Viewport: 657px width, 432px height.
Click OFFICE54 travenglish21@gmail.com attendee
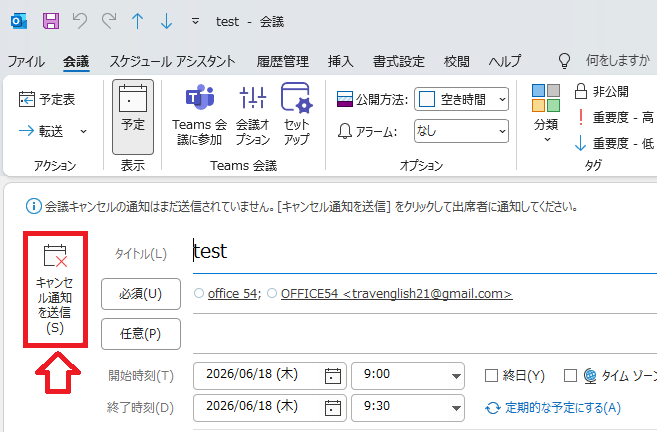[x=396, y=294]
